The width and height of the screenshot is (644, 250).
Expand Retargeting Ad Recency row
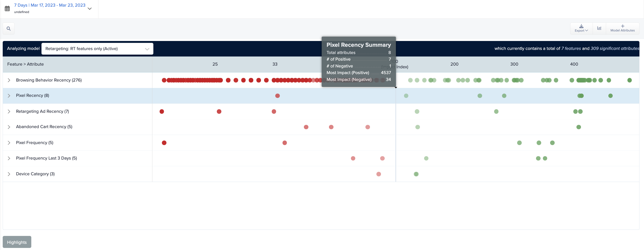pyautogui.click(x=9, y=112)
